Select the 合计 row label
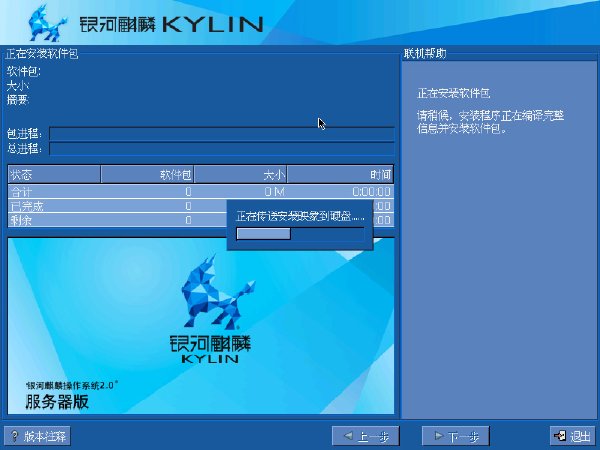Image resolution: width=600 pixels, height=450 pixels. click(21, 191)
